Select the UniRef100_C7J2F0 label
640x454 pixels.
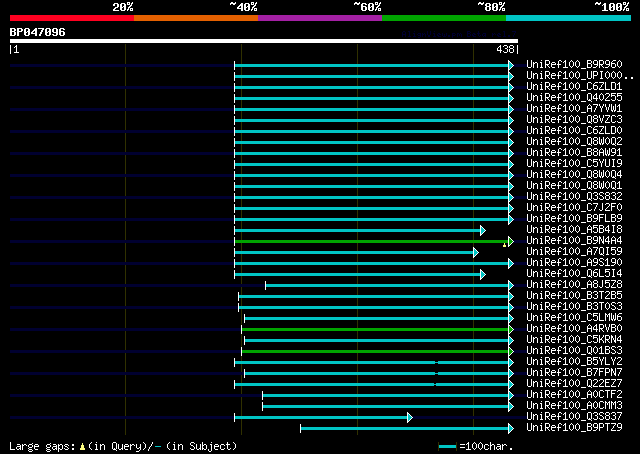pyautogui.click(x=574, y=207)
